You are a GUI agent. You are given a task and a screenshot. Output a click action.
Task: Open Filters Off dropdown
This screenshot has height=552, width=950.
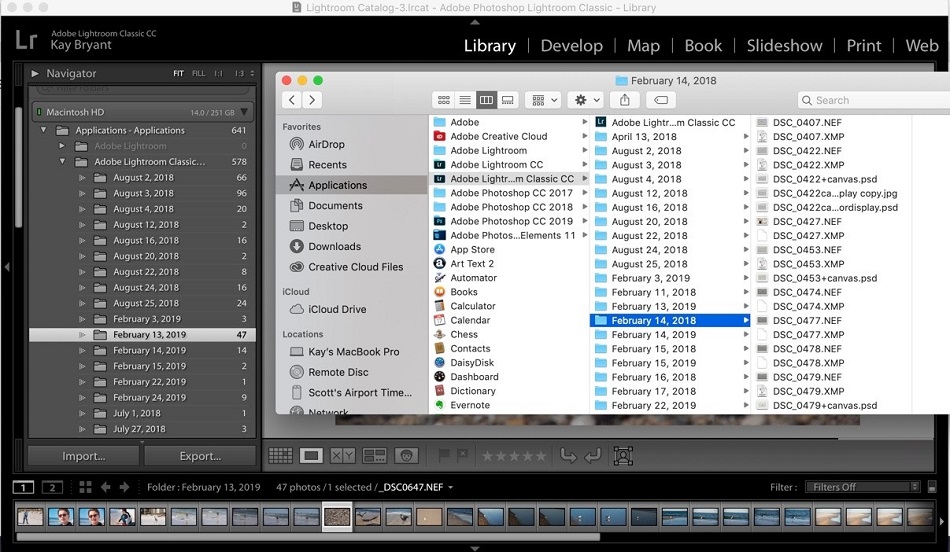[x=862, y=487]
